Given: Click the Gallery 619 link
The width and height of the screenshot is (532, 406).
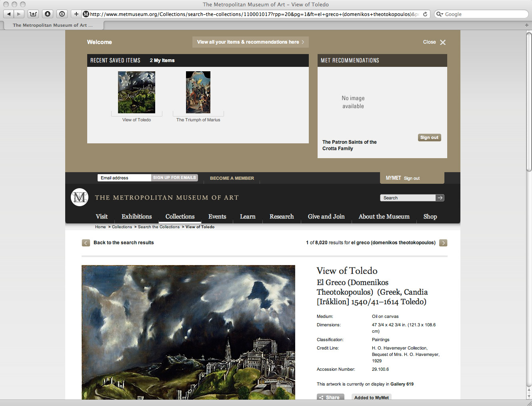Looking at the screenshot, I should click(x=402, y=384).
